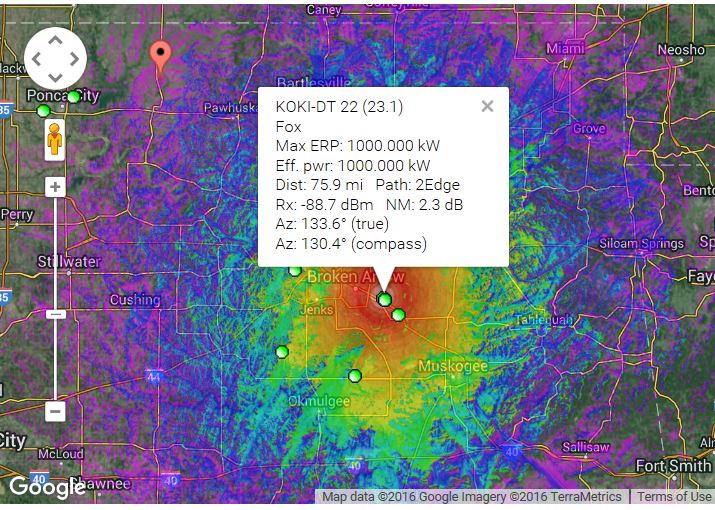Click the Map data copyright text
This screenshot has height=510, width=715.
tap(470, 497)
